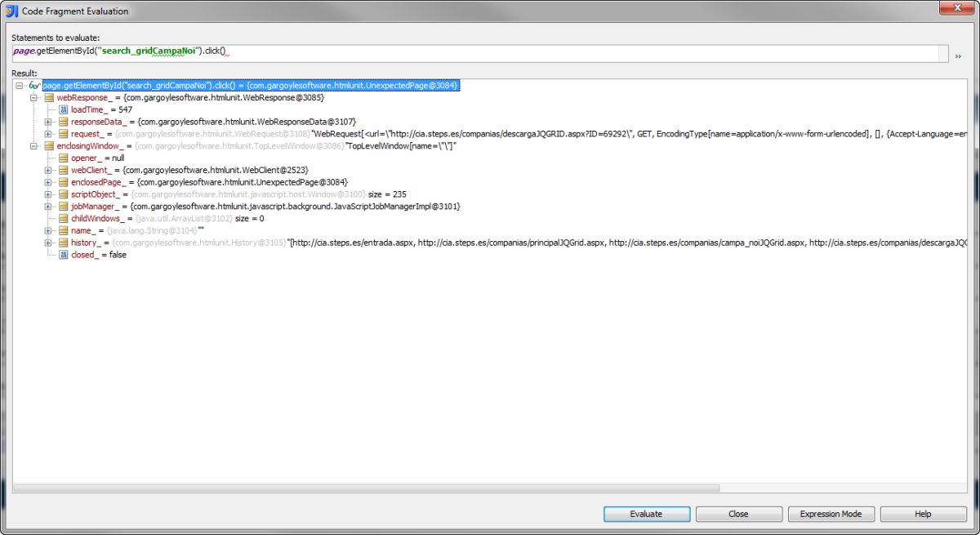980x535 pixels.
Task: Click the Close button
Action: pyautogui.click(x=738, y=514)
